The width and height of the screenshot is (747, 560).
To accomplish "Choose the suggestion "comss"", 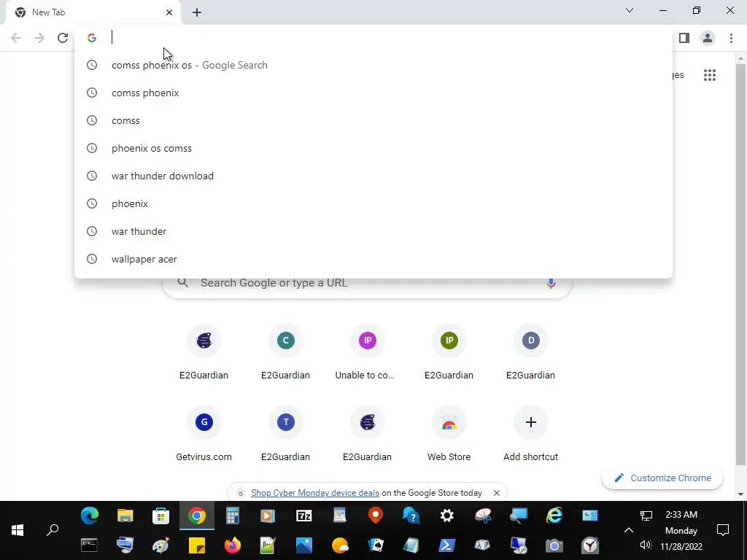I will click(373, 120).
